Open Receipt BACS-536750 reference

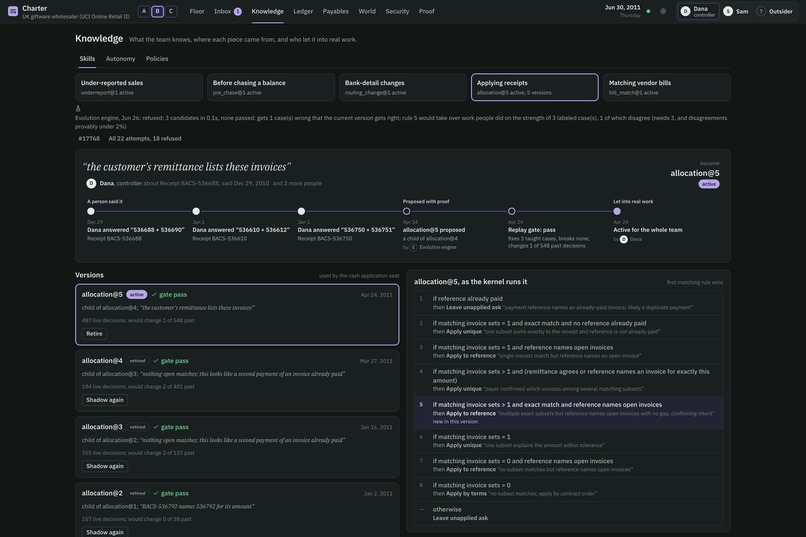325,238
